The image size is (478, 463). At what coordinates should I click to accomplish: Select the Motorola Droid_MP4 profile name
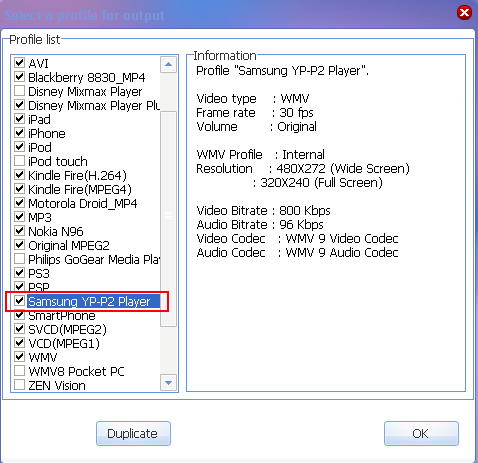(83, 203)
